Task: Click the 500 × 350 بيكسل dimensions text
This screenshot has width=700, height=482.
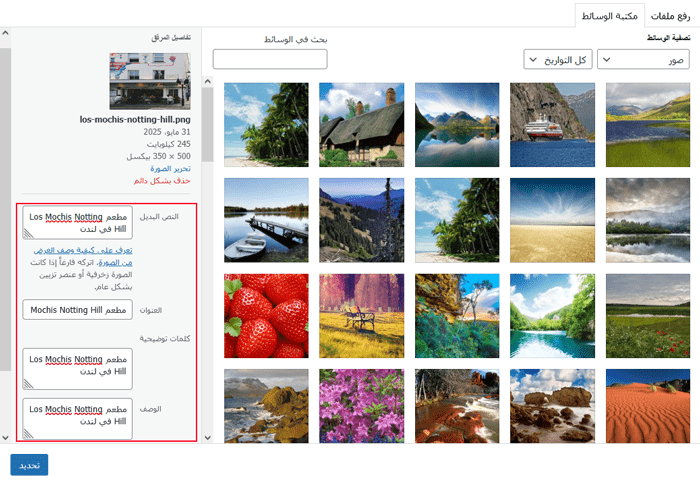Action: 158,156
